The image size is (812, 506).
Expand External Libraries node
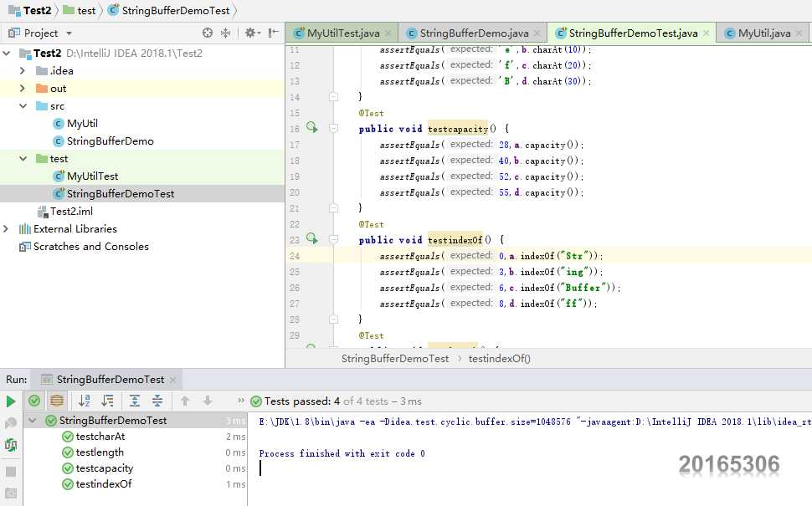click(7, 229)
